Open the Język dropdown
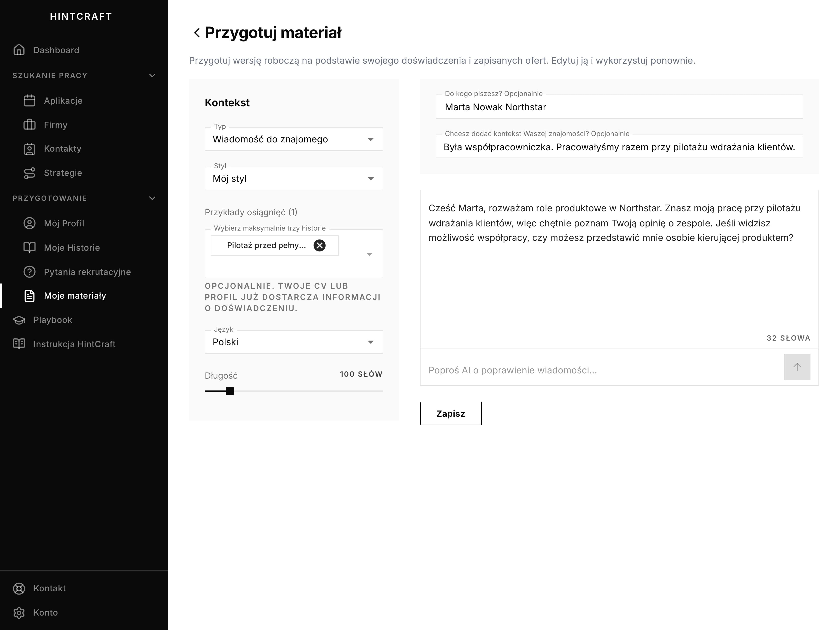This screenshot has height=630, width=840. [x=294, y=342]
